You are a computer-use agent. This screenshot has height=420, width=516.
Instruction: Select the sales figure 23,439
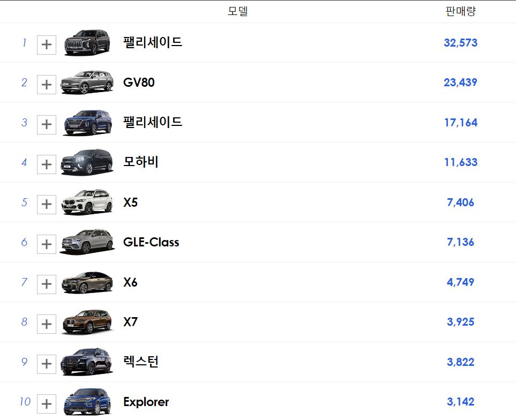(460, 82)
